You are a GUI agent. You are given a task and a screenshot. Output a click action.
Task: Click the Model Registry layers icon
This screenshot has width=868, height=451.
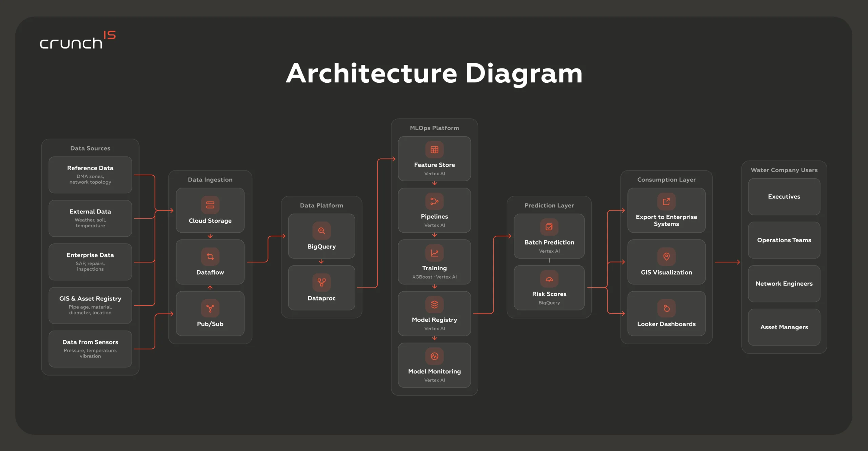[434, 305]
